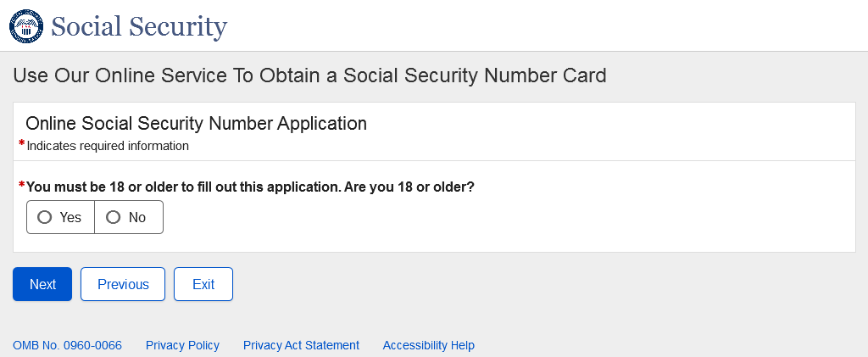Click the "Indicates required information" note
Viewport: 868px width, 357px height.
pyautogui.click(x=108, y=146)
